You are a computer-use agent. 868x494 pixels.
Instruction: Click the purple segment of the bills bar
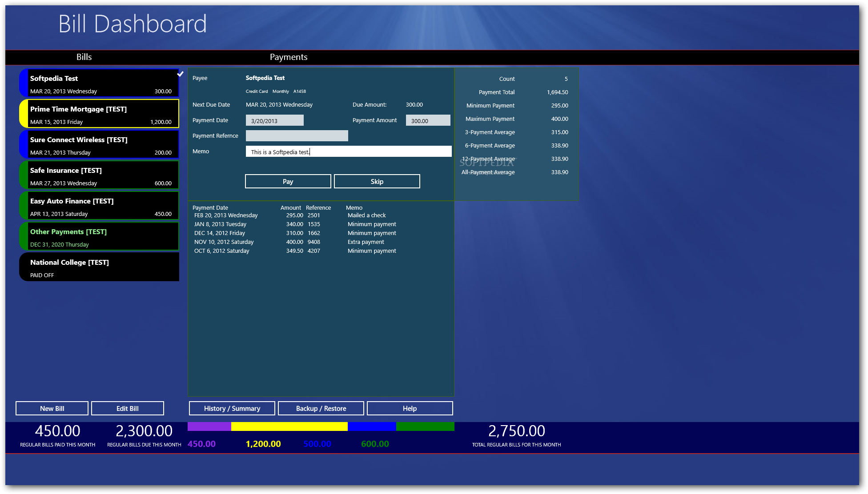pos(209,426)
